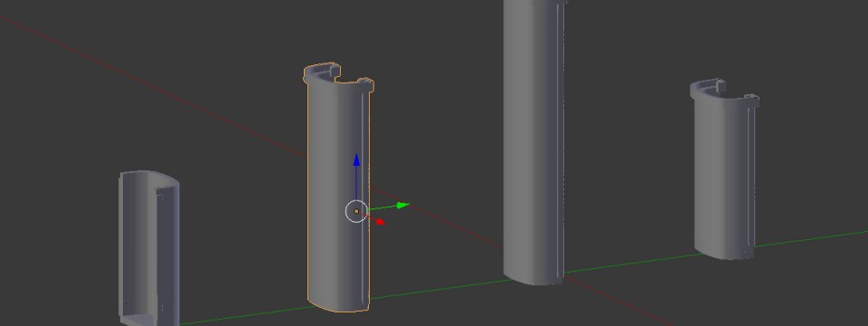This screenshot has width=868, height=326.
Task: Click the hollow interior of the left shell
Action: point(165,250)
